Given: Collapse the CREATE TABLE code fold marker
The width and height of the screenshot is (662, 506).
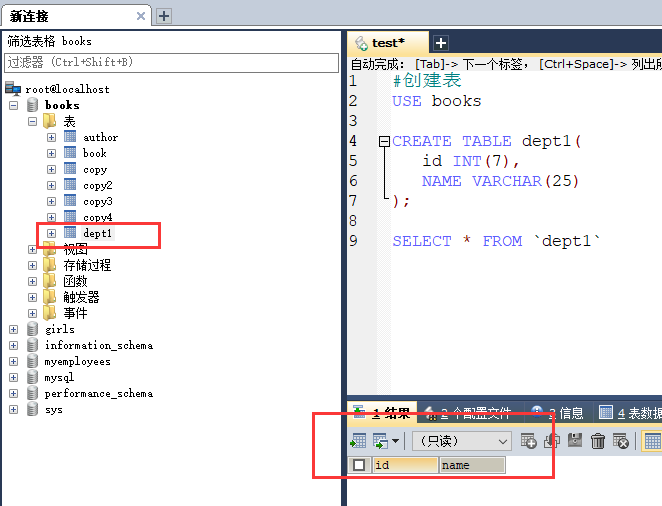Looking at the screenshot, I should click(x=384, y=141).
